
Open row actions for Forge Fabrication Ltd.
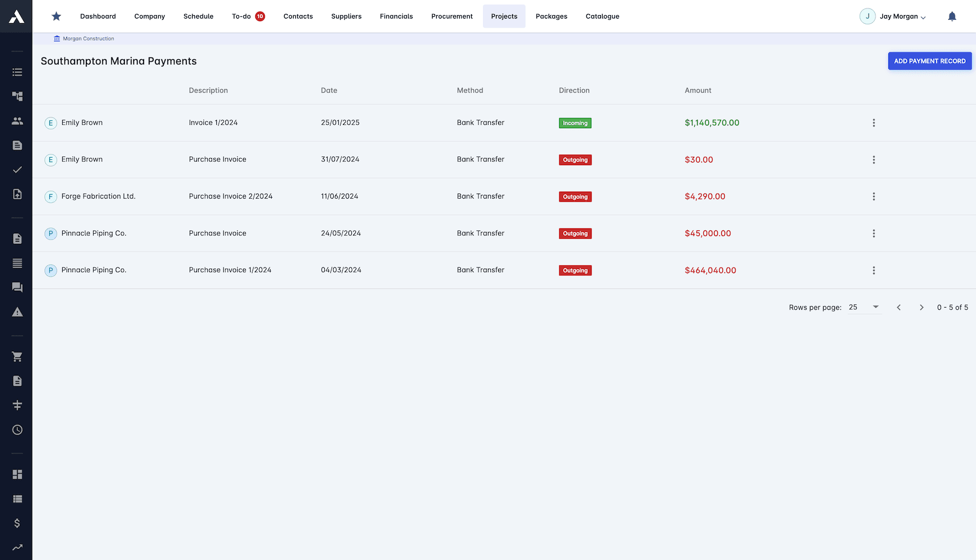[874, 196]
